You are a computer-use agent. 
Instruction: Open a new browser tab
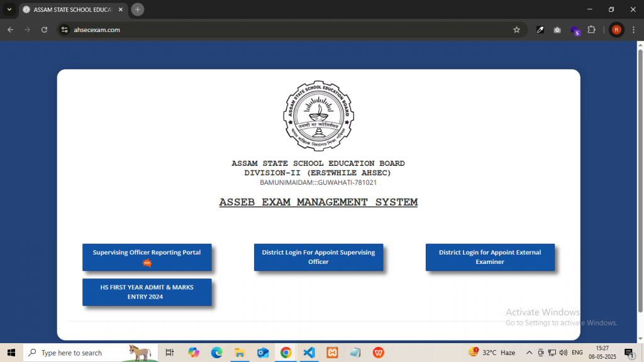pos(138,9)
